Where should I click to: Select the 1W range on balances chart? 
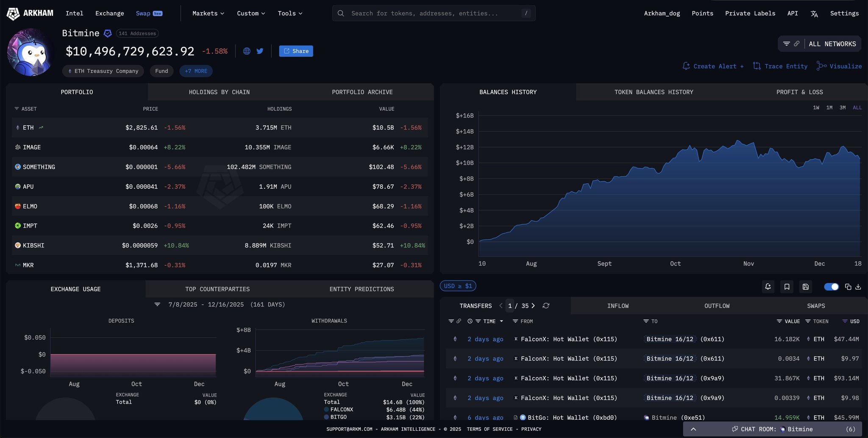(x=816, y=108)
